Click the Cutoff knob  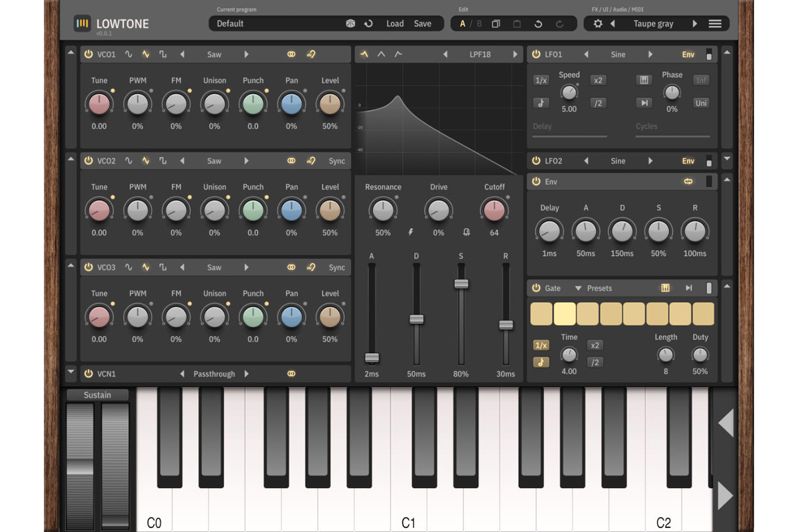(494, 210)
